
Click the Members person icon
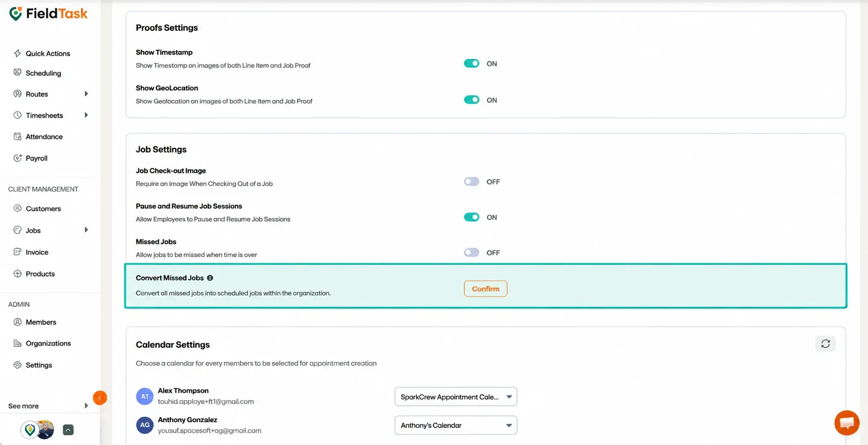coord(17,322)
